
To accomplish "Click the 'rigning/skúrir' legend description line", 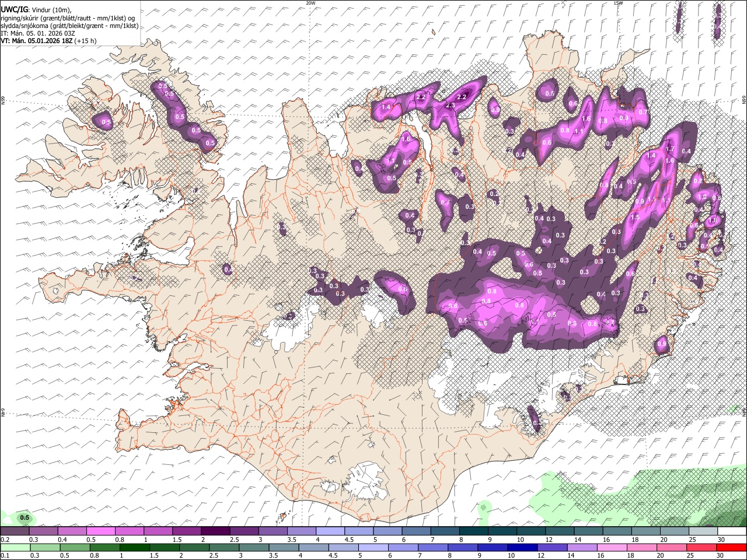I will (67, 18).
